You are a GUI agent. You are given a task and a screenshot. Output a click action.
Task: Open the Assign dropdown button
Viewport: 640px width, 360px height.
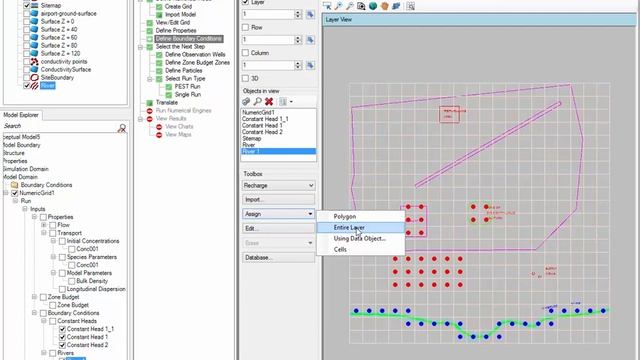278,214
